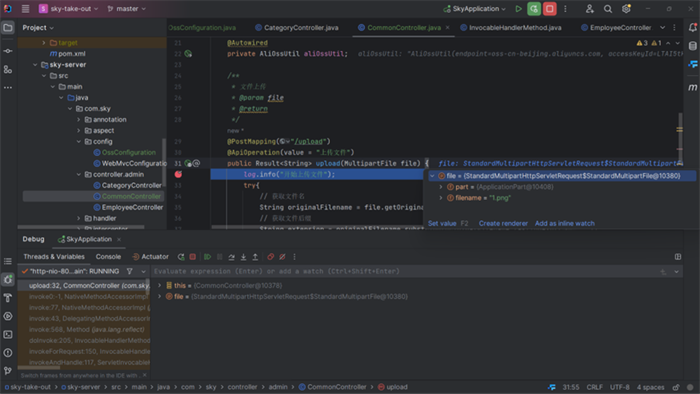
Task: Toggle the Project tool window folder icon
Action: coord(8,28)
